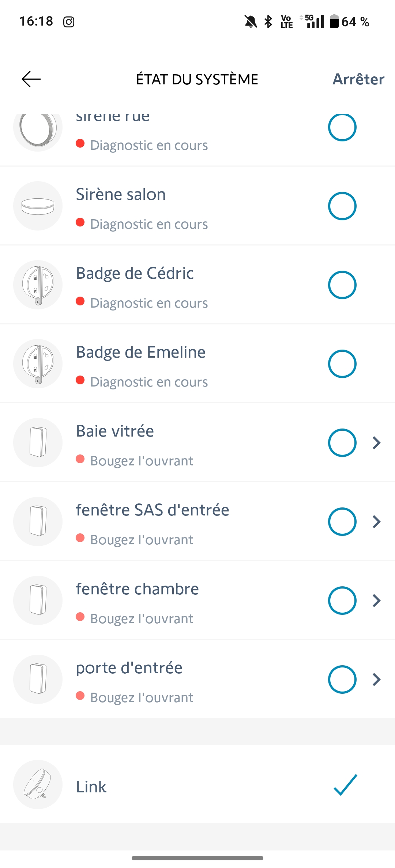Tap the Instagram notification icon in status bar
395x868 pixels.
[69, 22]
